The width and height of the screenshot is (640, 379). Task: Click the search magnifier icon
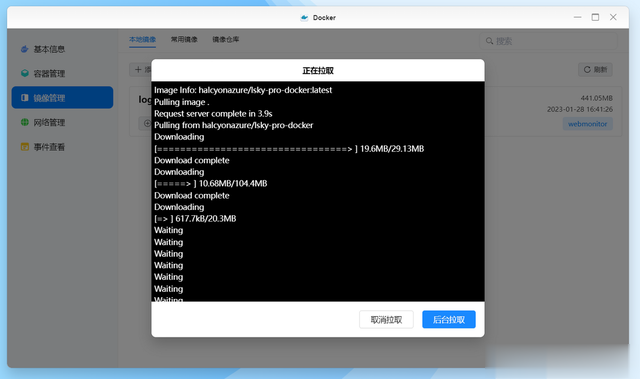(x=489, y=41)
